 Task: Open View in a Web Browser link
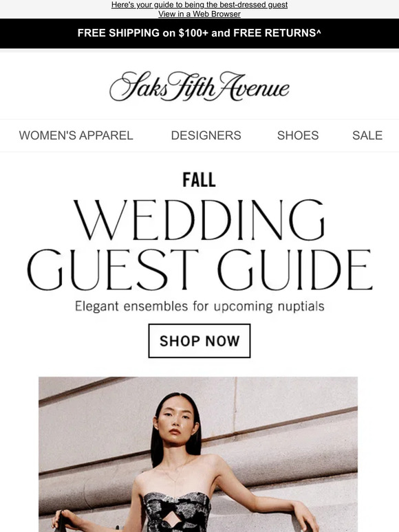pos(199,14)
